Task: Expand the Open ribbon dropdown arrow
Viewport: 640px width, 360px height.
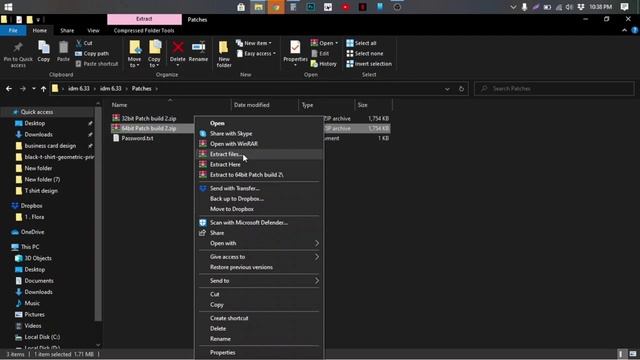Action: [336, 43]
